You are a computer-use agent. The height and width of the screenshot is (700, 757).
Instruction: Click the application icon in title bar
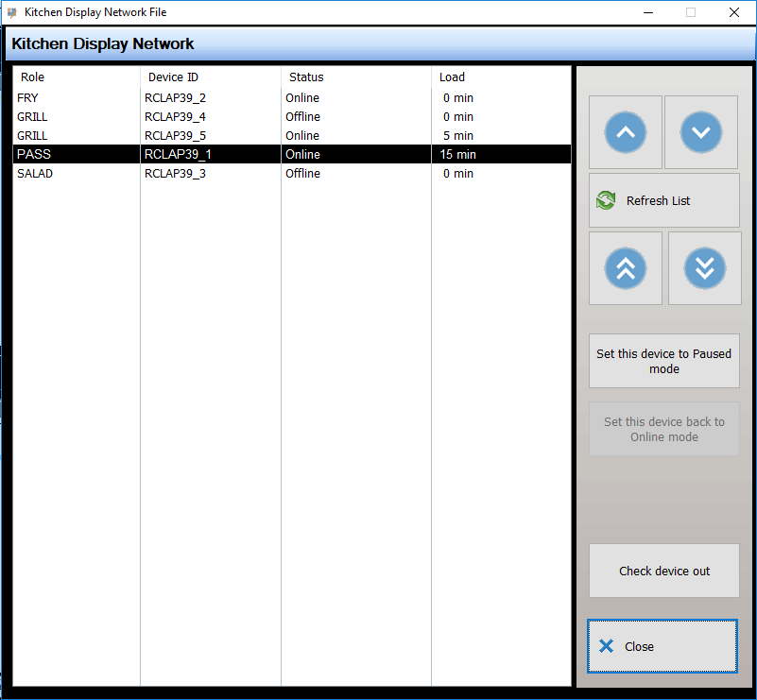pyautogui.click(x=12, y=12)
